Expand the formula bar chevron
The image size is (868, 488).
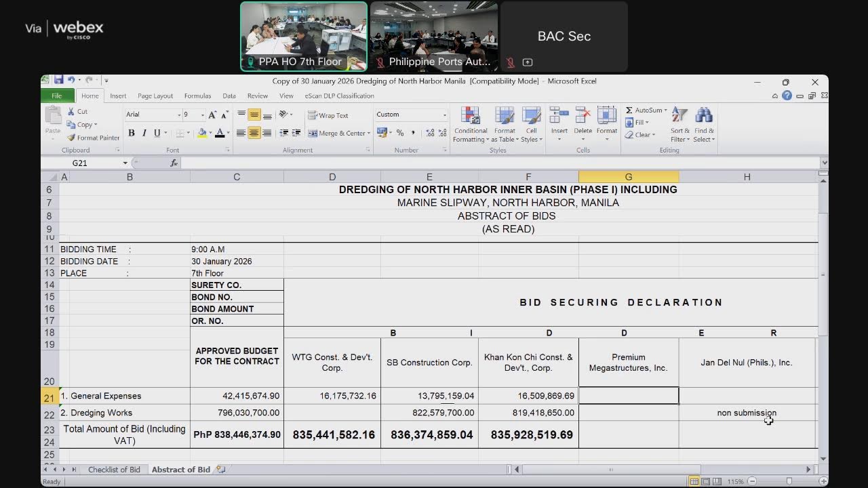coord(824,163)
